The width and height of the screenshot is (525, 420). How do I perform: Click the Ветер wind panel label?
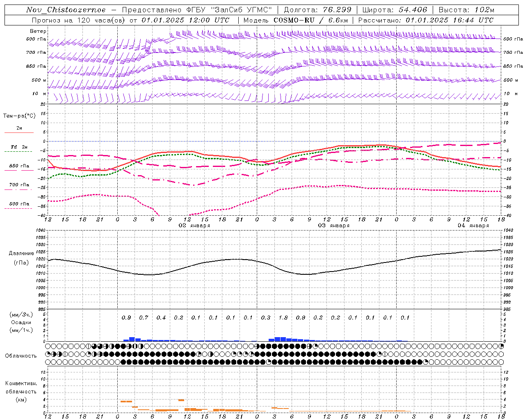click(38, 31)
